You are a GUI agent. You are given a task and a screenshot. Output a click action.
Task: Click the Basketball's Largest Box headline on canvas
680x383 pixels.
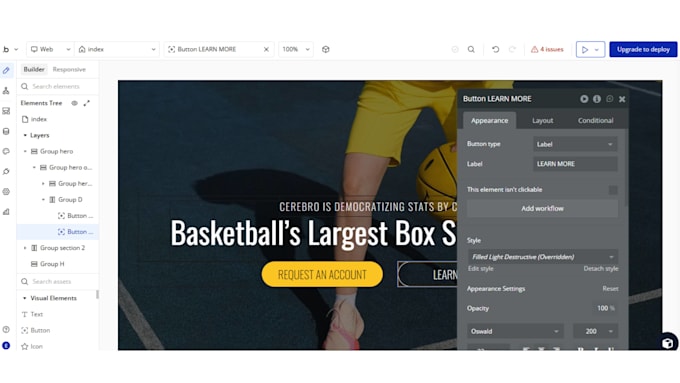pyautogui.click(x=313, y=233)
